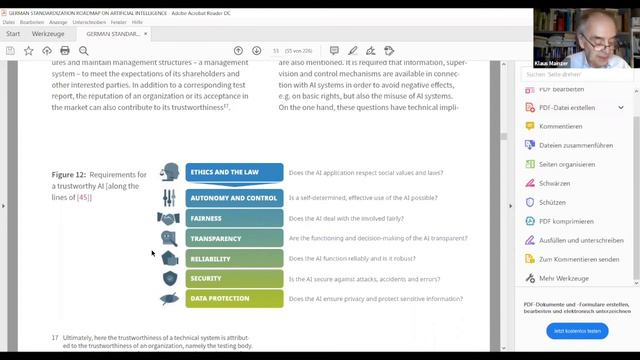Open the Fenster menu
The width and height of the screenshot is (640, 360).
click(118, 22)
